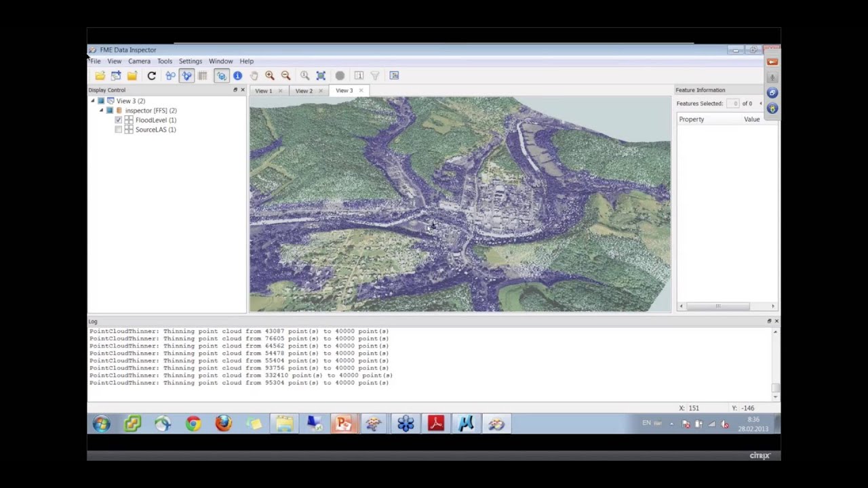Go to previous selected feature arrow
The height and width of the screenshot is (488, 868).
[760, 104]
